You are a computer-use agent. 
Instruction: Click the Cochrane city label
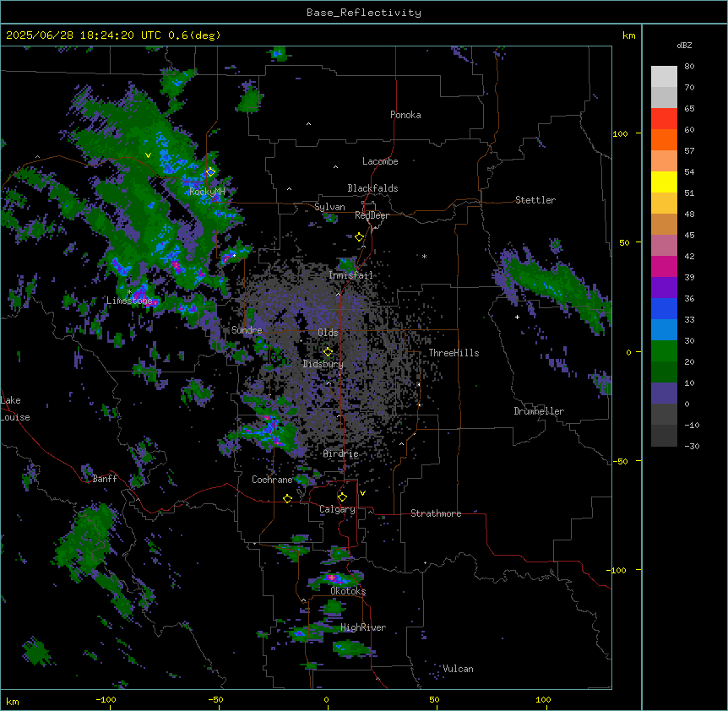[272, 480]
